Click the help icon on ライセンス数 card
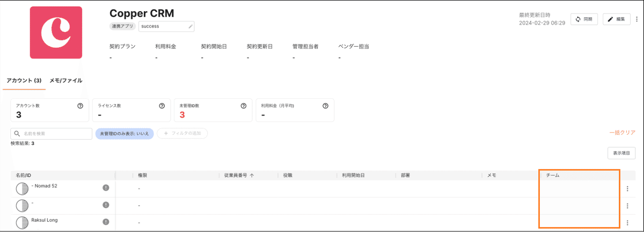Image resolution: width=644 pixels, height=232 pixels. tap(162, 106)
